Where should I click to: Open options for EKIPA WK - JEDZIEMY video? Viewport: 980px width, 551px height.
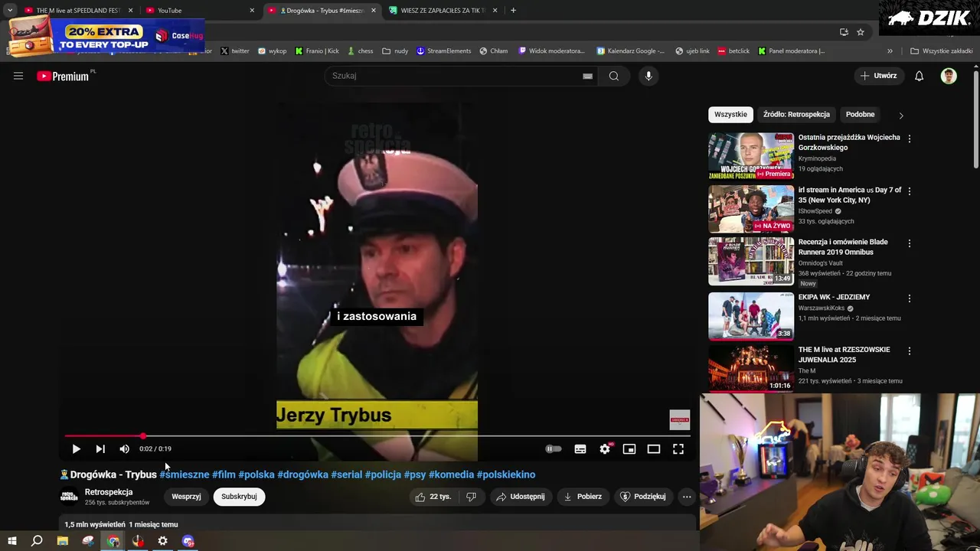pos(910,298)
